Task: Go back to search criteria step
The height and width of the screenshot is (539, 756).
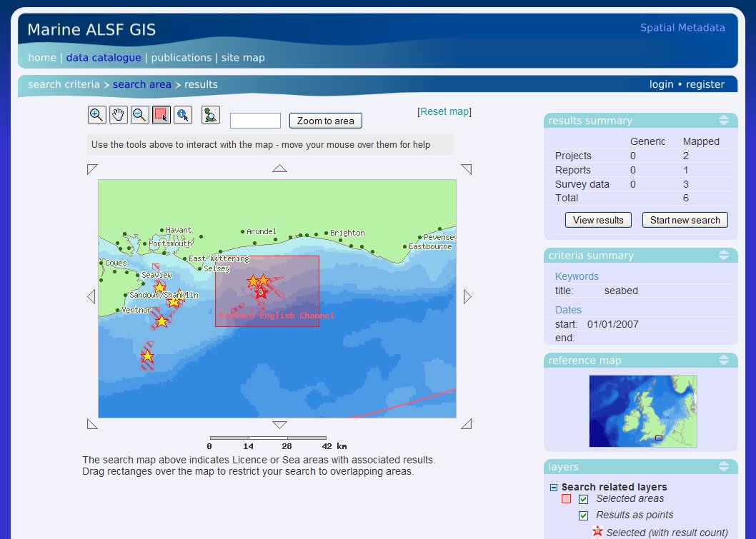Action: [x=64, y=84]
